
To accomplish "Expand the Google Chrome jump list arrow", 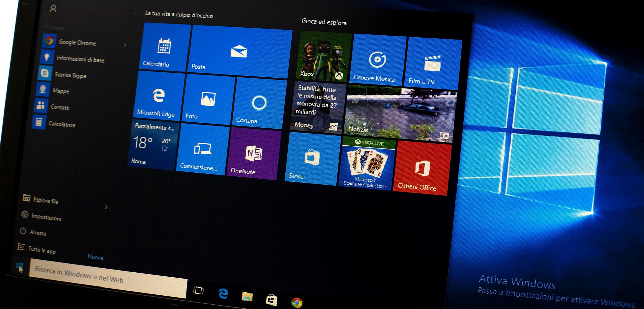I will pyautogui.click(x=125, y=45).
